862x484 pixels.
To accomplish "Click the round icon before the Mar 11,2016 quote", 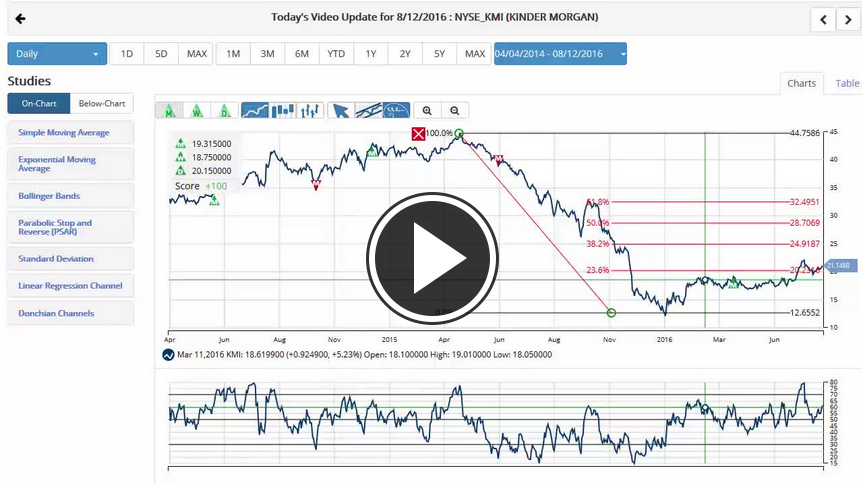I will (x=168, y=355).
